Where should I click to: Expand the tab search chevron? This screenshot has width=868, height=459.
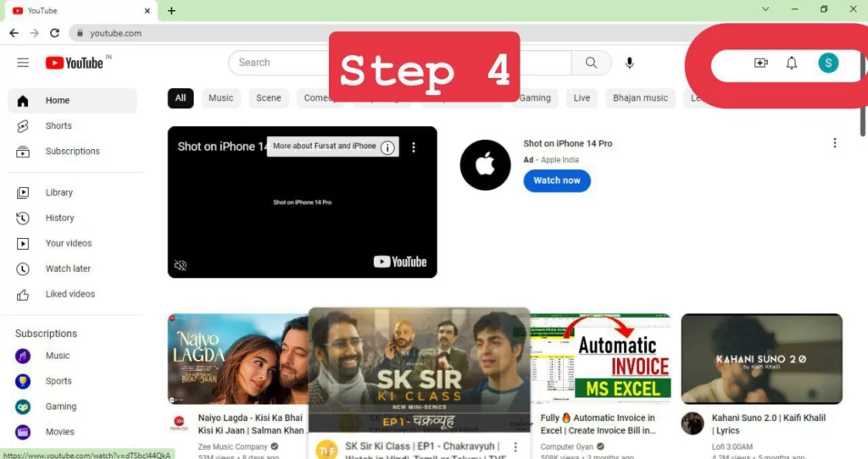(x=765, y=8)
